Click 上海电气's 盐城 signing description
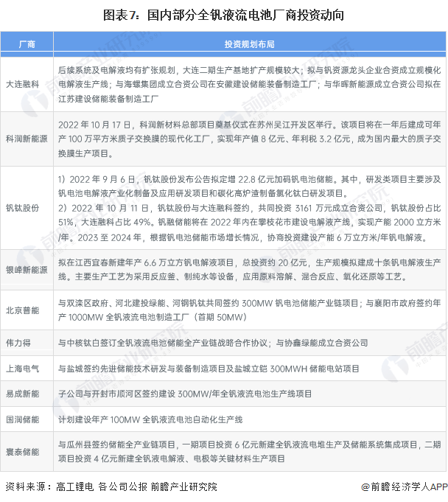Viewport: 448px width, 502px height. [x=209, y=369]
